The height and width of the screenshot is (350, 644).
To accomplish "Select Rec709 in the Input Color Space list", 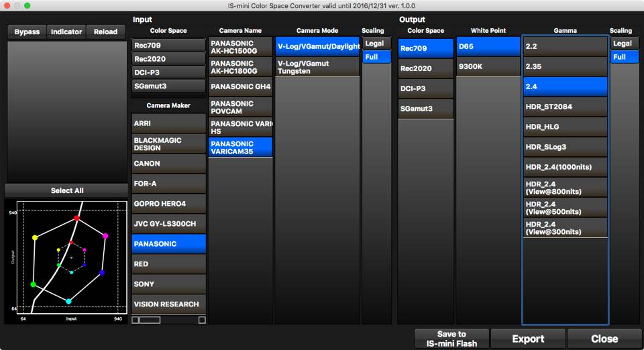I will tap(168, 45).
